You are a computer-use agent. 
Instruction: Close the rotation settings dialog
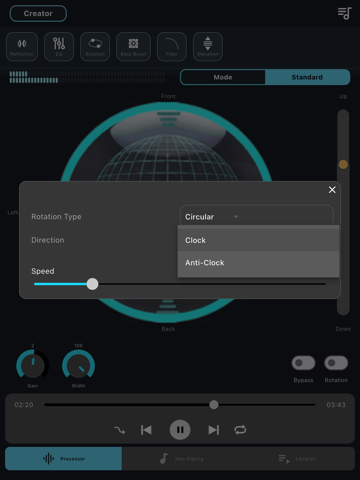(332, 190)
